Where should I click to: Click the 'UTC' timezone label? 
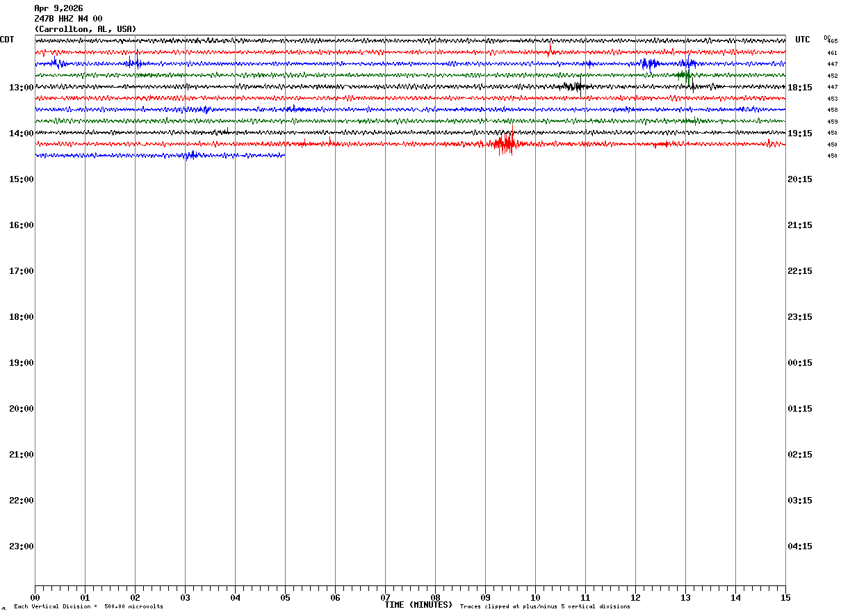point(803,40)
